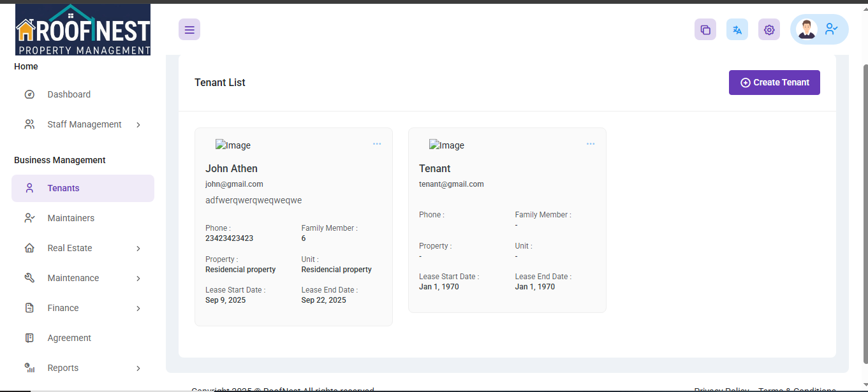Click the copy/duplicate icon in header
The height and width of the screenshot is (392, 868).
705,29
